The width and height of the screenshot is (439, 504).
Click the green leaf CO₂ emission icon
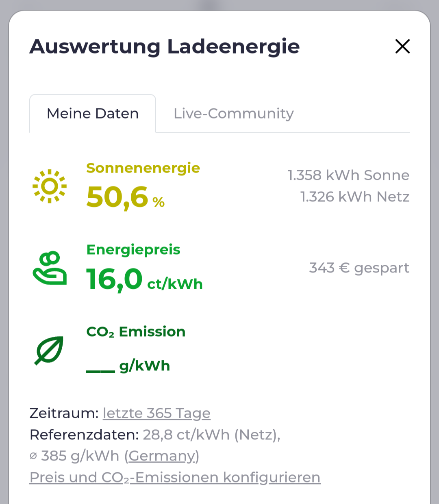(x=49, y=350)
